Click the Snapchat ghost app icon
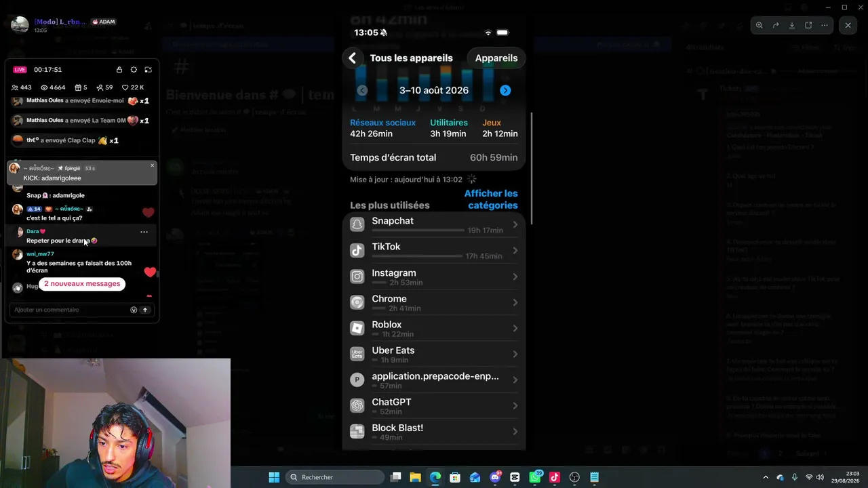The height and width of the screenshot is (488, 868). 357,224
